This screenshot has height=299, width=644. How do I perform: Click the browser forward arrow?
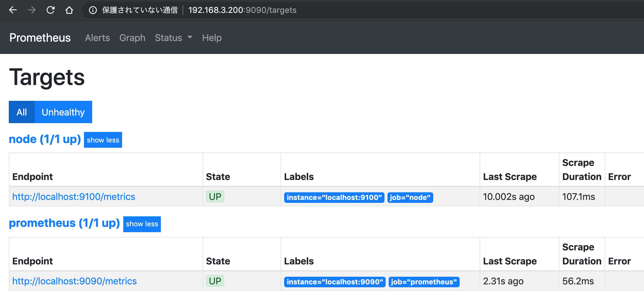click(31, 10)
